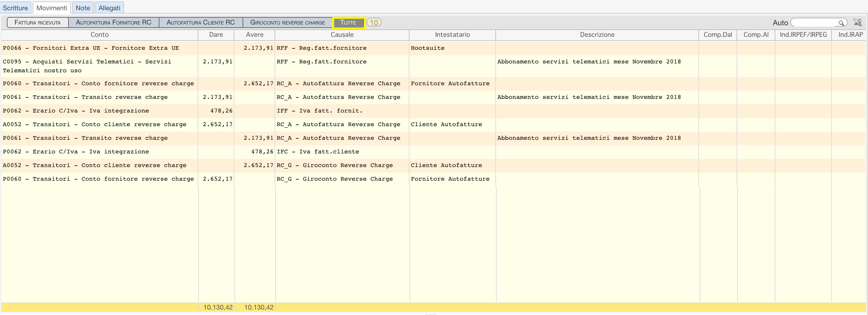868x315 pixels.
Task: Sort by the Intestatario column header
Action: tap(452, 35)
